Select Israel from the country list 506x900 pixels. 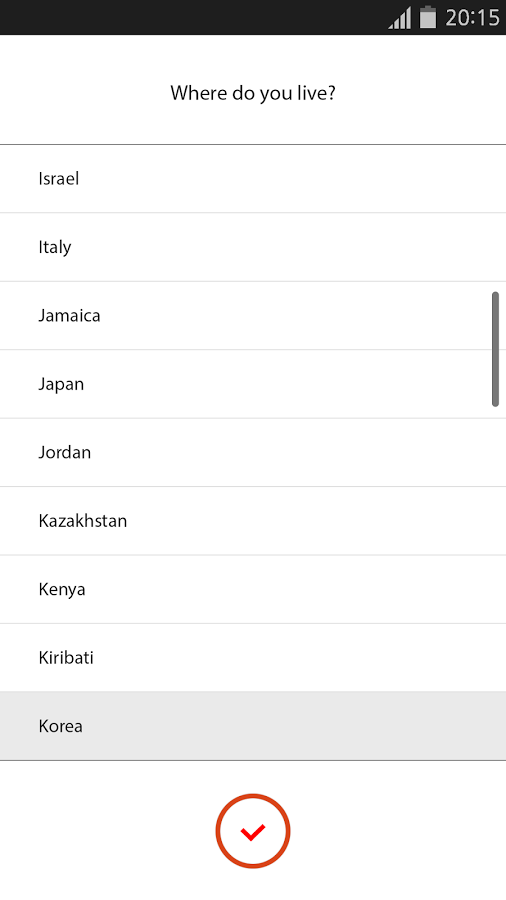[x=253, y=179]
